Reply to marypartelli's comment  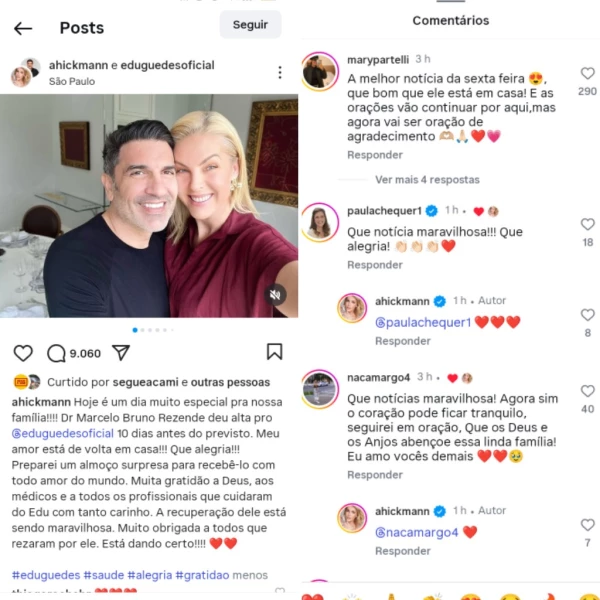375,155
